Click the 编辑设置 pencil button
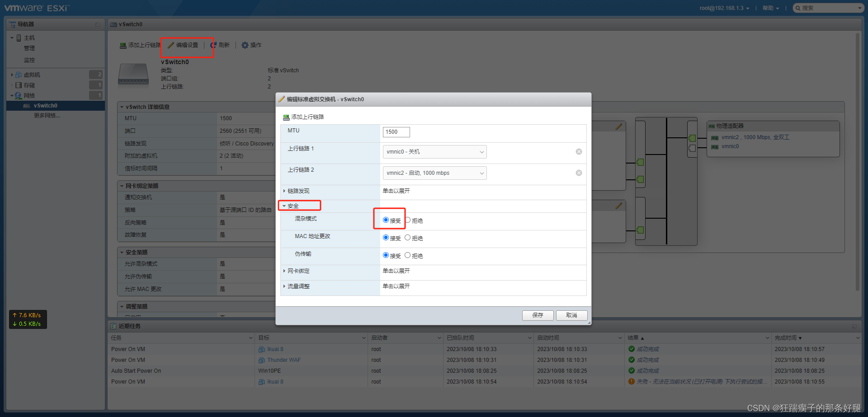Screen dimensions: 868x417 (x=183, y=45)
